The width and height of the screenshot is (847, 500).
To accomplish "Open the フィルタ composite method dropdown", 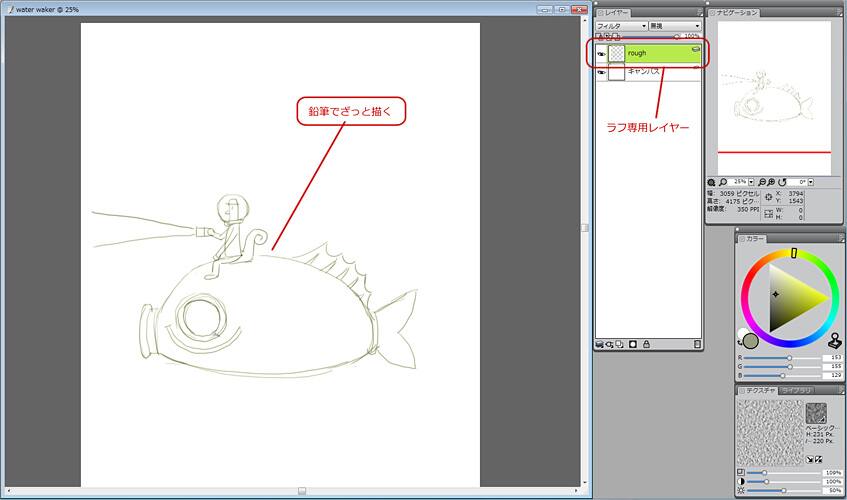I will coord(620,25).
